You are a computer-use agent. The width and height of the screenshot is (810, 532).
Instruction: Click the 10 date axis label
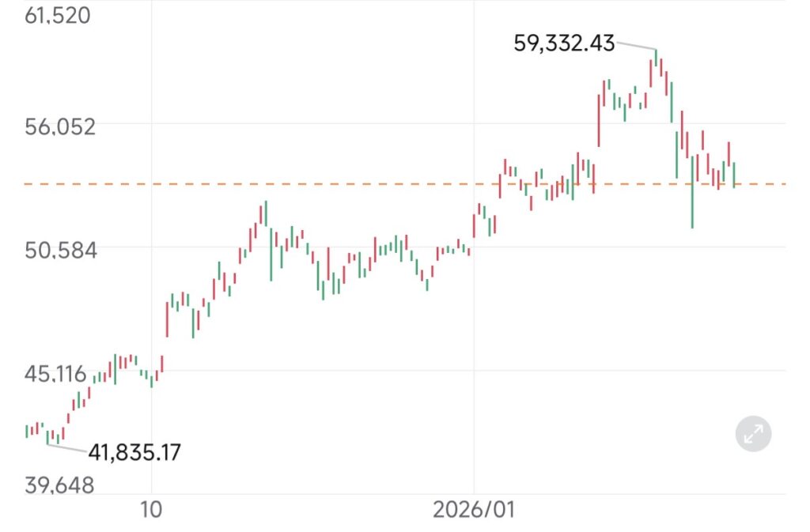pos(150,510)
